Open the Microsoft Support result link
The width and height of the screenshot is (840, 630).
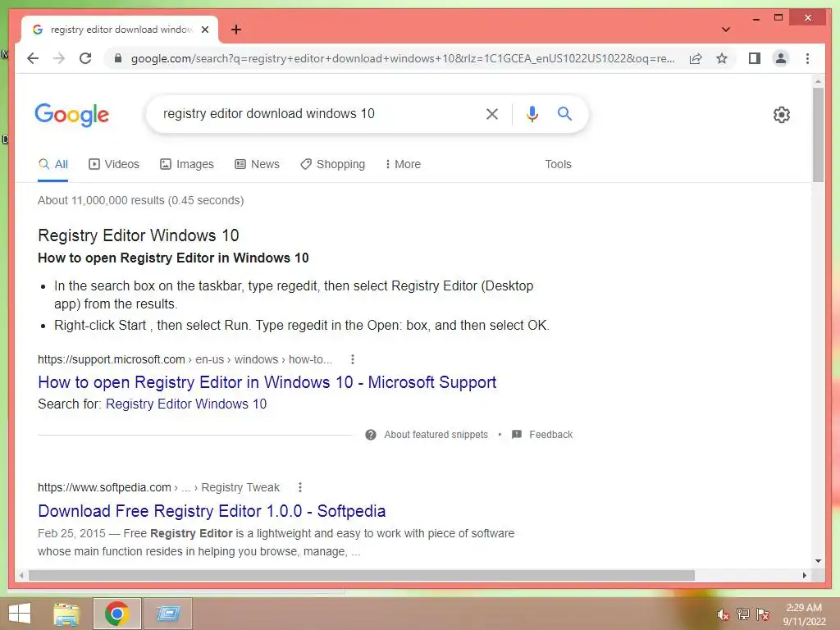pyautogui.click(x=267, y=382)
